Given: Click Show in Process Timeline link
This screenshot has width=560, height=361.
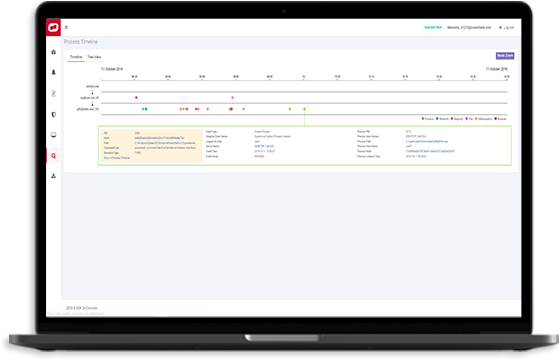Looking at the screenshot, I should [x=117, y=158].
